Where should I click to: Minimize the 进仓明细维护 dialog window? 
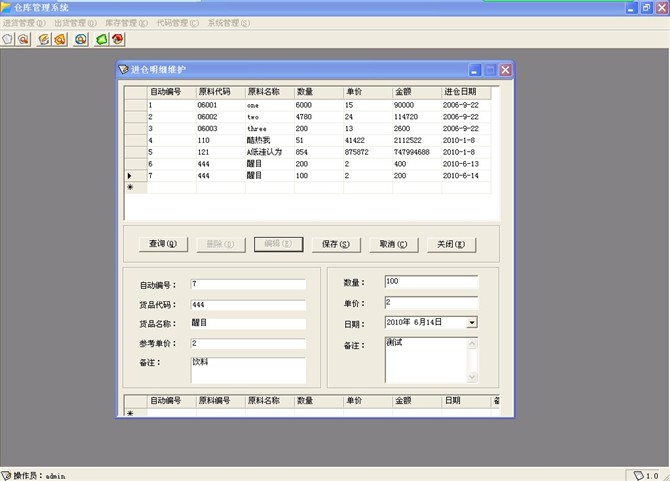pyautogui.click(x=475, y=70)
